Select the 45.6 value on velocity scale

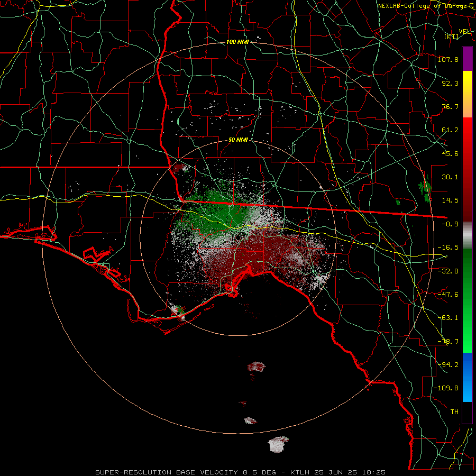tap(450, 153)
